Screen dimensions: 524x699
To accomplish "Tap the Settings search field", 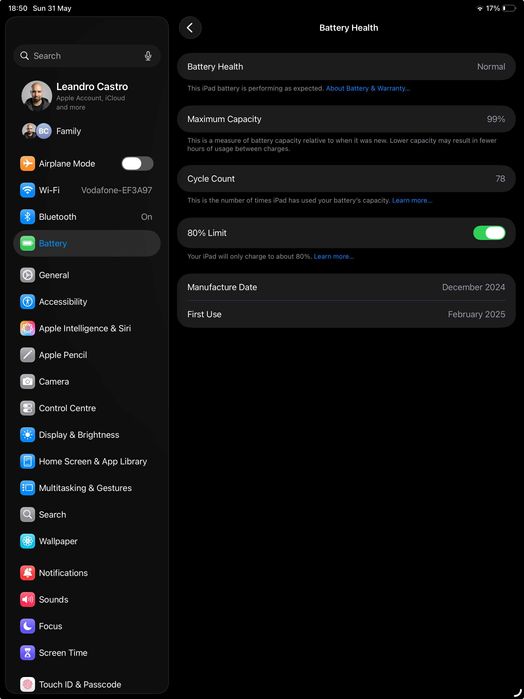I will click(87, 56).
